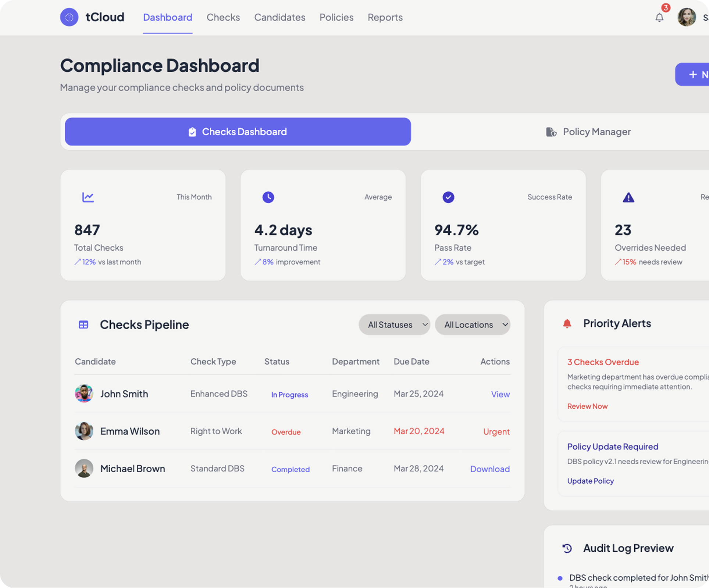709x588 pixels.
Task: Click the tCloud logo icon
Action: pos(69,17)
